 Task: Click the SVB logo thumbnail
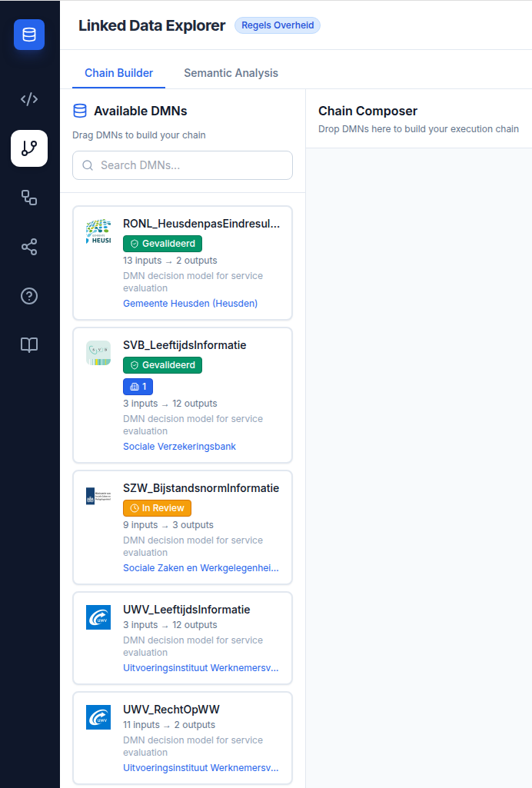[98, 353]
